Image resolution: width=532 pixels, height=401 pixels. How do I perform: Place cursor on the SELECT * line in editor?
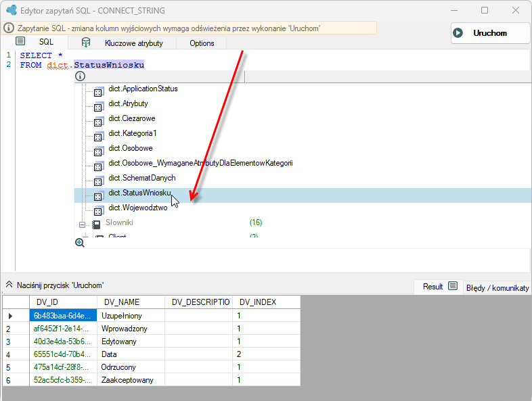point(41,55)
